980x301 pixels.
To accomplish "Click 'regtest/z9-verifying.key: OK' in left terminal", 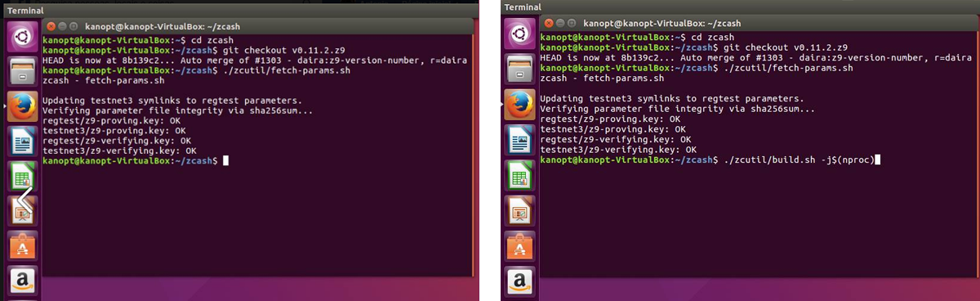I will (117, 141).
